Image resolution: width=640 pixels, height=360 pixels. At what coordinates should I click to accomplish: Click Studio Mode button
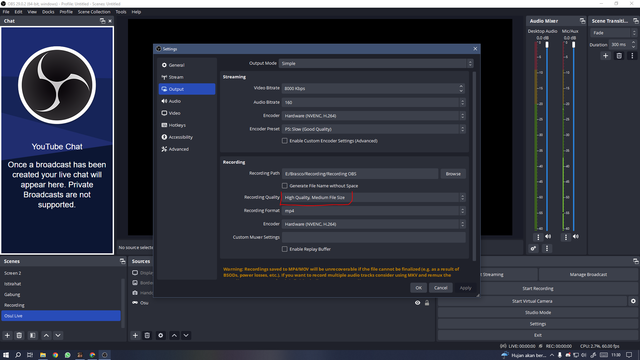tap(538, 313)
